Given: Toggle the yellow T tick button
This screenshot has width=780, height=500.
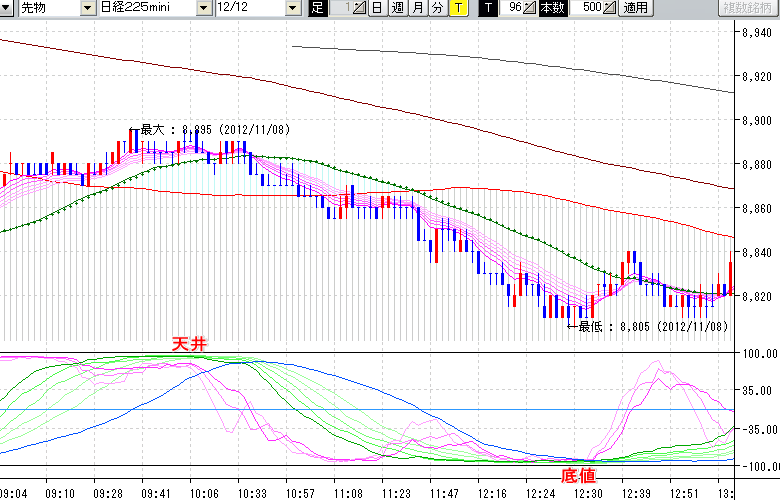Looking at the screenshot, I should point(457,8).
